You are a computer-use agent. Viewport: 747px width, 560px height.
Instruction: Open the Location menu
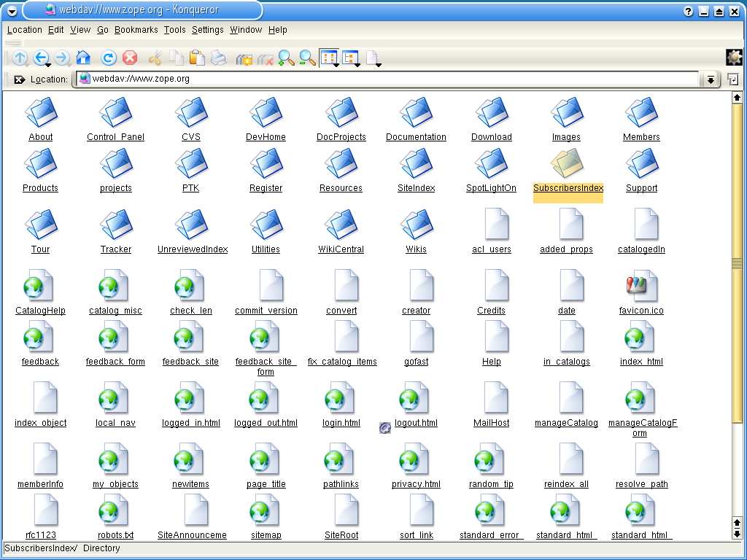pos(24,29)
